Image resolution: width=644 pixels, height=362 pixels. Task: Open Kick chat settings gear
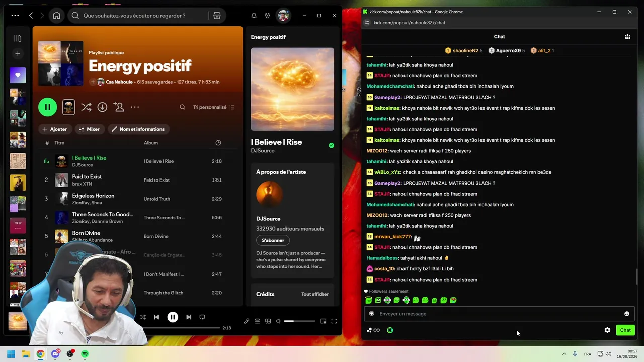[607, 330]
